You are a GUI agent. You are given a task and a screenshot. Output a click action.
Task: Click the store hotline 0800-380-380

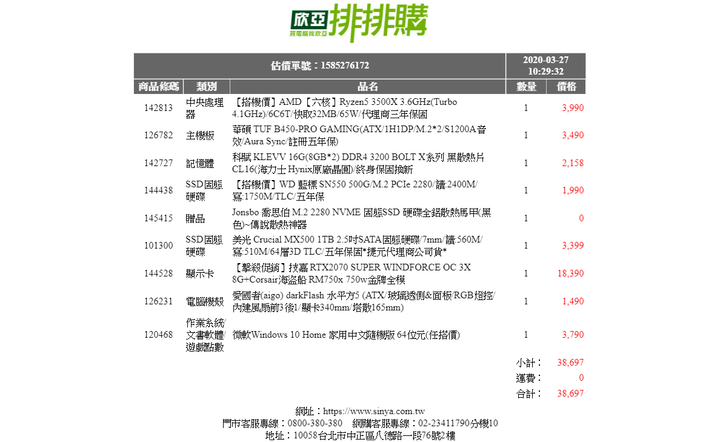pyautogui.click(x=315, y=423)
